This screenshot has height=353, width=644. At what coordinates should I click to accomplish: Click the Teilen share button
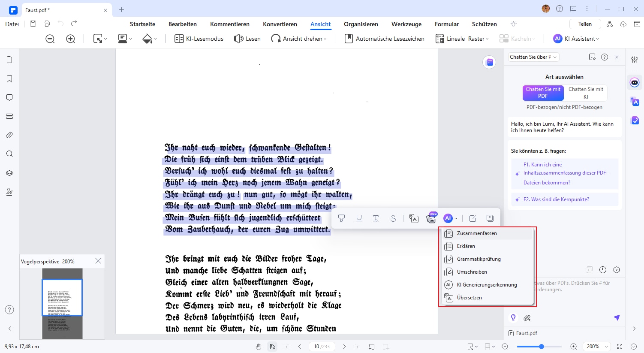pos(585,24)
